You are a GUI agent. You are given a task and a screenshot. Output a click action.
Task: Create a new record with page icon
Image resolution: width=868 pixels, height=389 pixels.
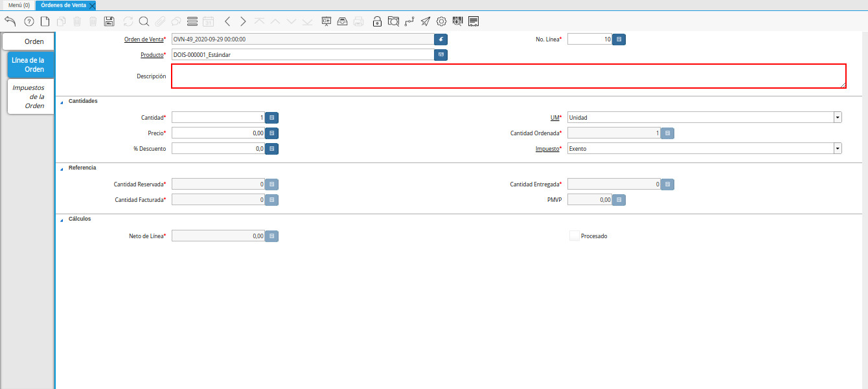[x=45, y=21]
